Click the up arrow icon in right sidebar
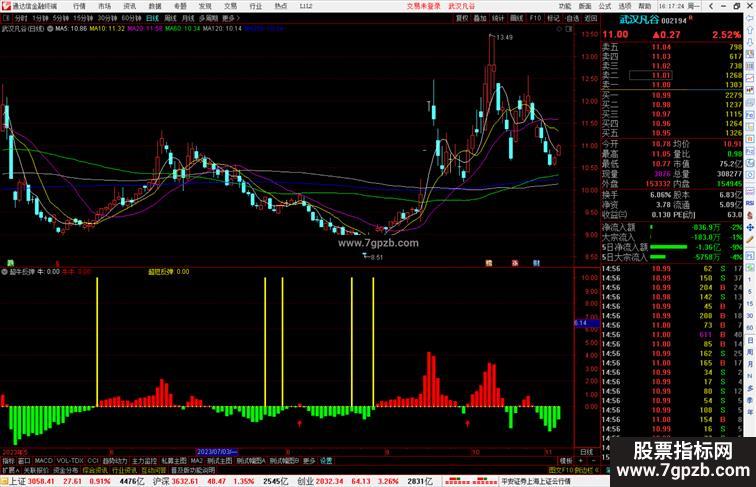This screenshot has width=756, height=487. coord(750,31)
